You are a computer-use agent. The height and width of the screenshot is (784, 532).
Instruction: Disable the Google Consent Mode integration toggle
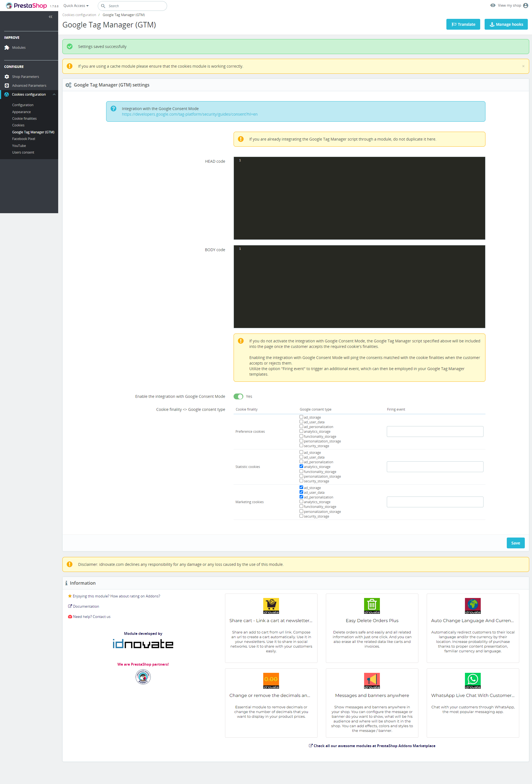pos(238,396)
